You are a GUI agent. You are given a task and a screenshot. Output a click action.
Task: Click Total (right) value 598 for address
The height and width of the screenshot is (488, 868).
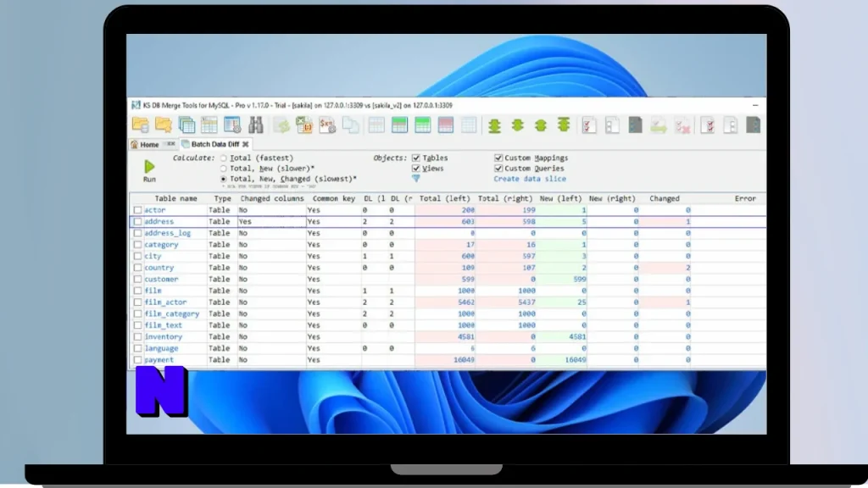pos(529,222)
